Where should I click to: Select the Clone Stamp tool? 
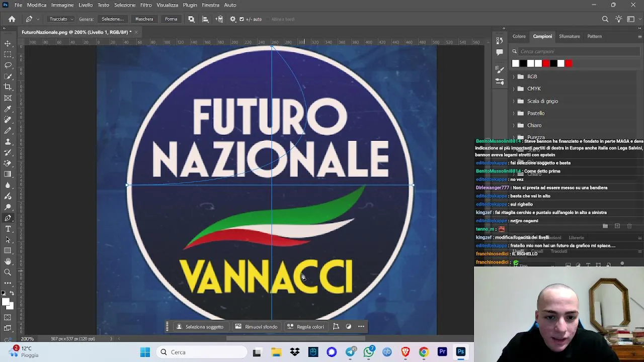point(8,142)
